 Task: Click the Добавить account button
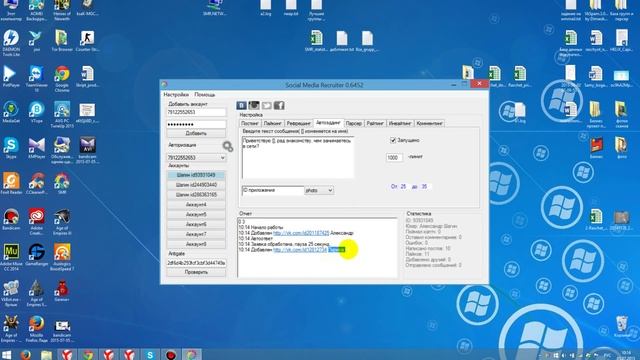pos(196,133)
